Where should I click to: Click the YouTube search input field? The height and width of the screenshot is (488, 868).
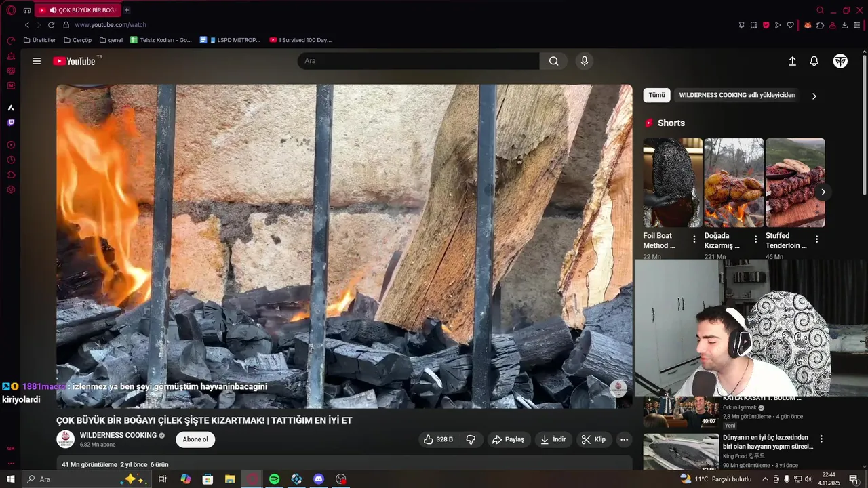point(418,61)
